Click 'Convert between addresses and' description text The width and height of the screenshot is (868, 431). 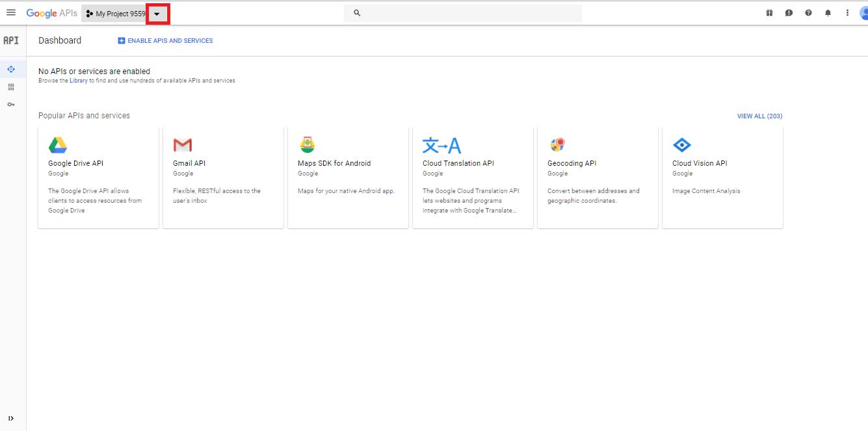[x=594, y=191]
